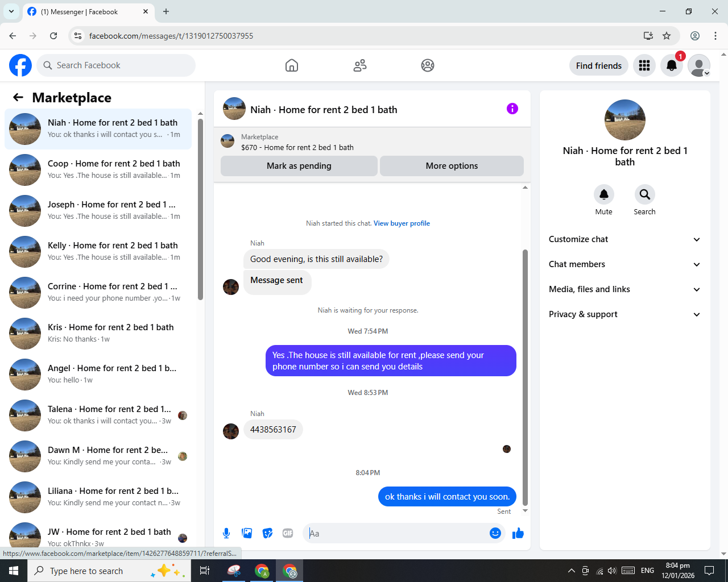Open notifications bell with red badge
The image size is (728, 582).
tap(672, 65)
